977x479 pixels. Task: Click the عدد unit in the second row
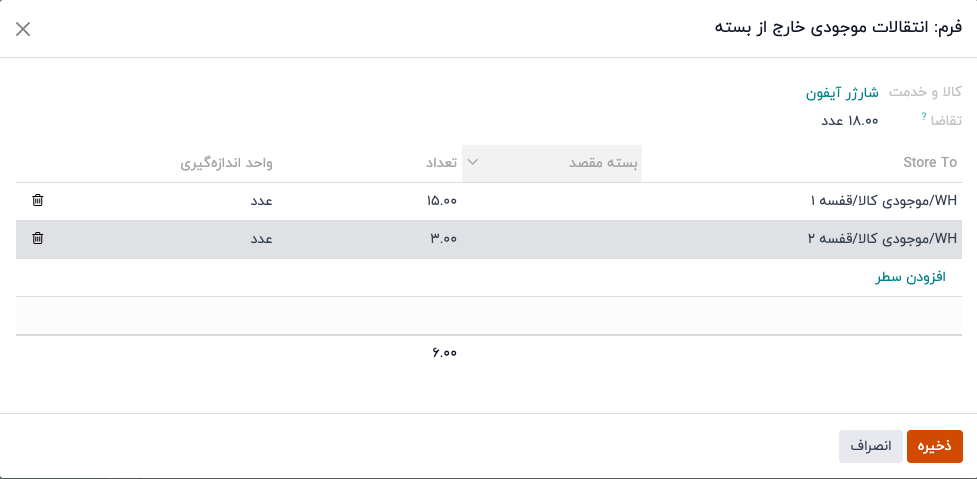click(x=261, y=239)
